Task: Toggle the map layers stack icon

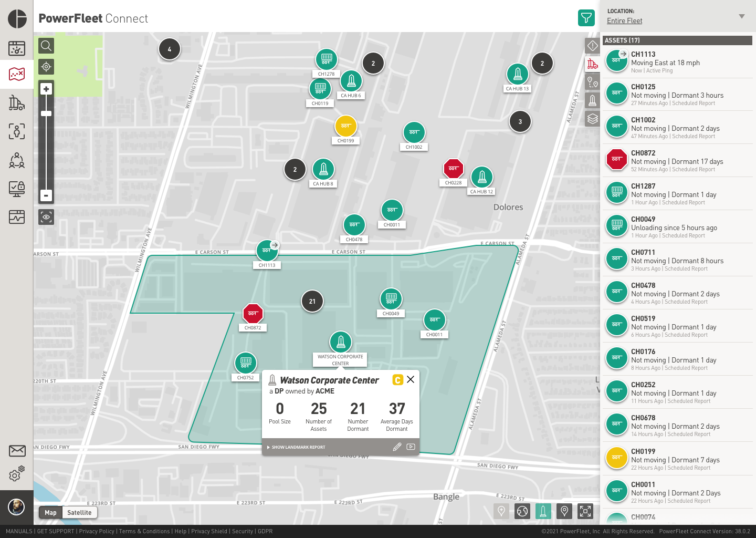Action: pyautogui.click(x=593, y=119)
